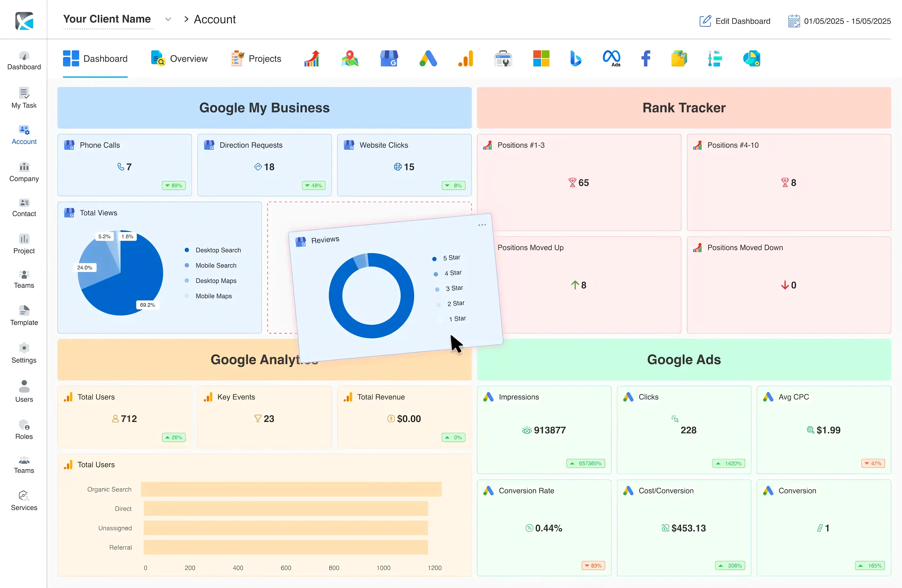Toggle 2 Star legend item
This screenshot has width=902, height=588.
pos(451,304)
